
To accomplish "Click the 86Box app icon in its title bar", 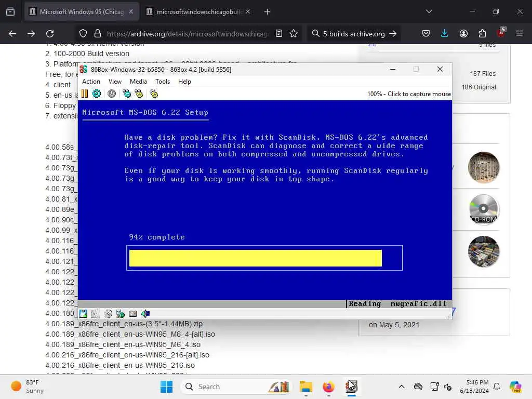I will tap(84, 69).
